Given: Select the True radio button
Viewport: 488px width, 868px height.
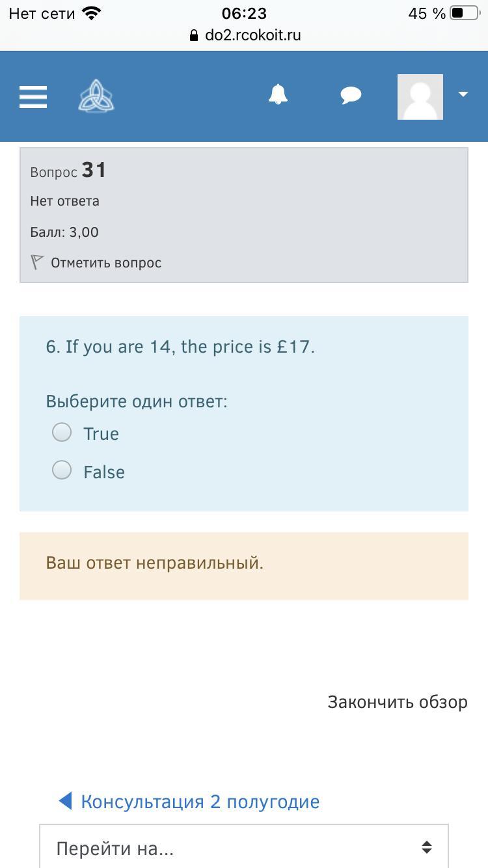Looking at the screenshot, I should (x=62, y=432).
